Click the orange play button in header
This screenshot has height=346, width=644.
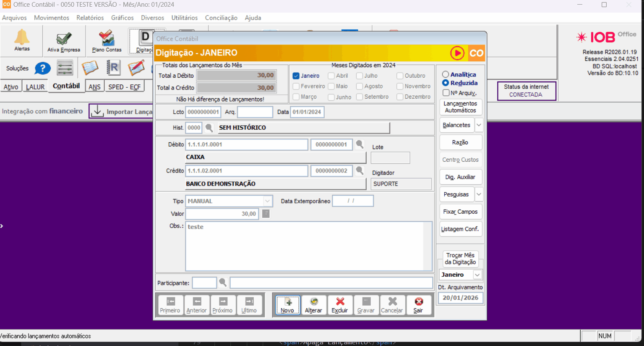coord(457,53)
